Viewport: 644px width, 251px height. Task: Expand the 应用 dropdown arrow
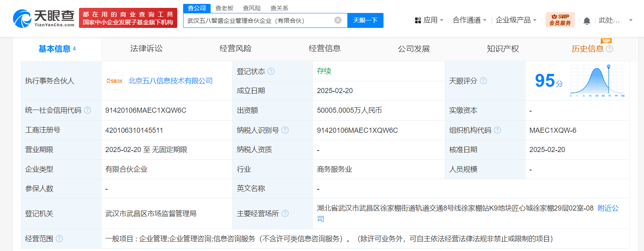coord(442,20)
